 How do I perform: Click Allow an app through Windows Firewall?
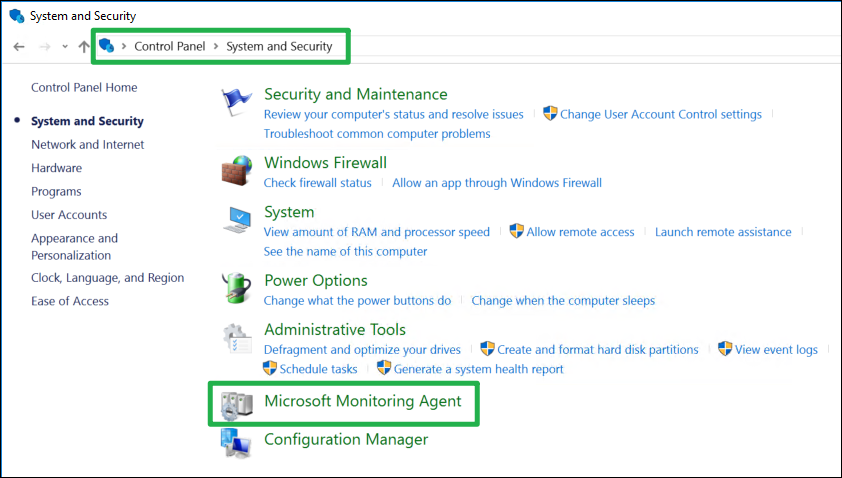(x=497, y=183)
